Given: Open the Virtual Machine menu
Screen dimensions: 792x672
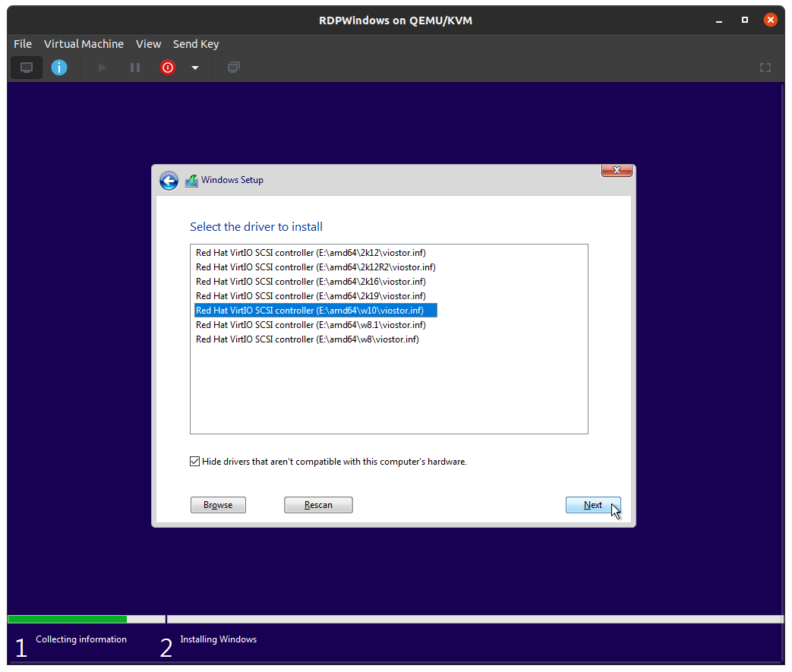Looking at the screenshot, I should tap(84, 44).
